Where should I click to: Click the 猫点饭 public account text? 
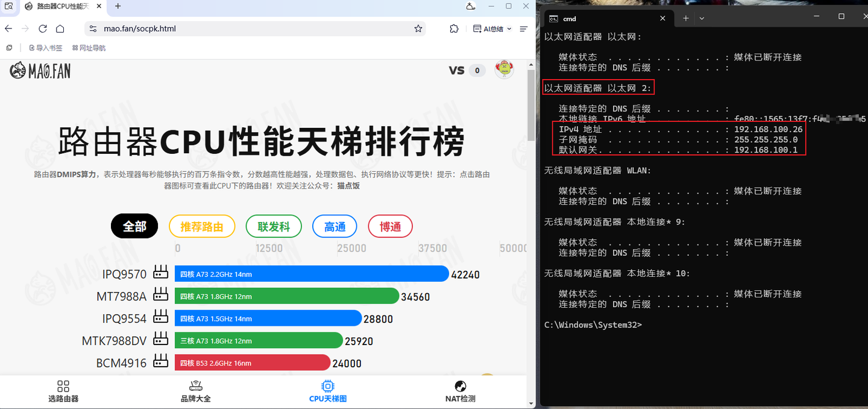[x=348, y=186]
